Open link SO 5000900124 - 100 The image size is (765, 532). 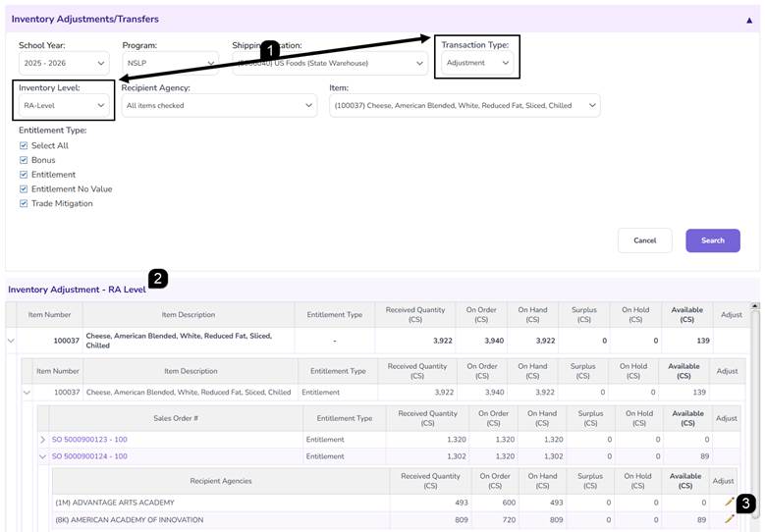pyautogui.click(x=89, y=456)
